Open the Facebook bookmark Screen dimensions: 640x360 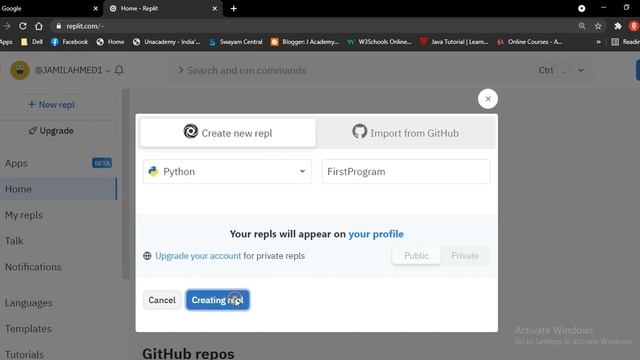click(69, 42)
